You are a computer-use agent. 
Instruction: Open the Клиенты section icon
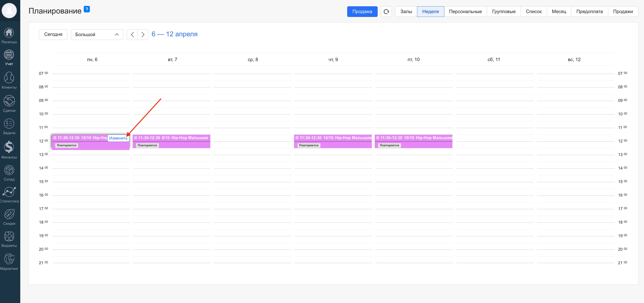point(9,78)
